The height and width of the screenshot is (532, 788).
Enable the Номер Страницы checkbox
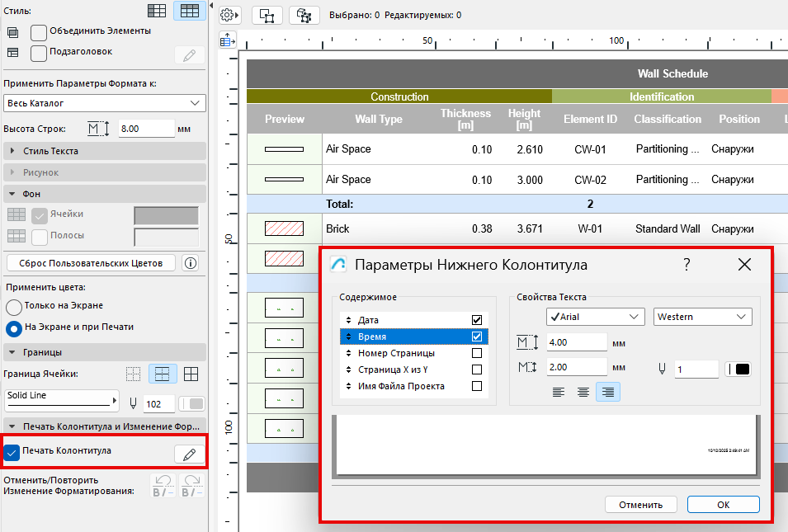(476, 353)
